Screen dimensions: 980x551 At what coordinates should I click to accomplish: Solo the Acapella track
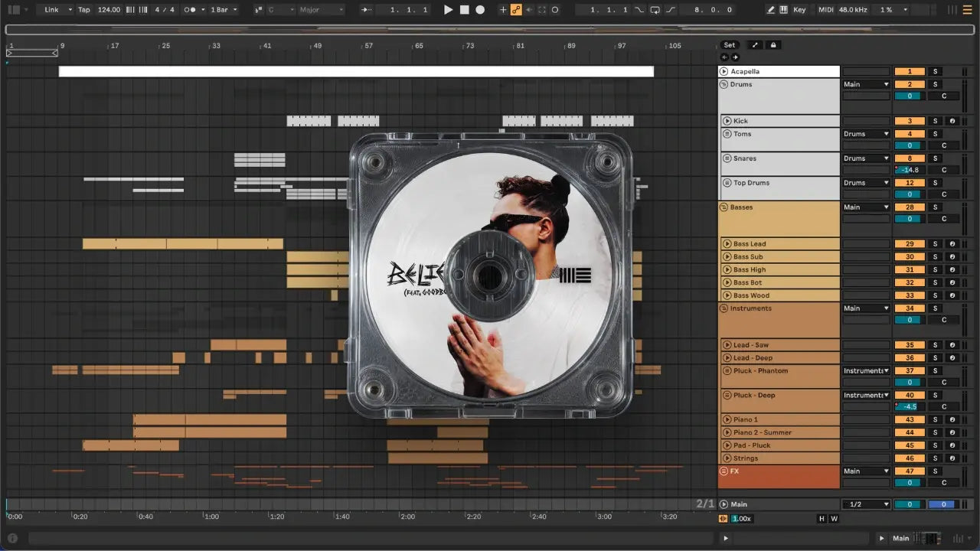click(935, 72)
